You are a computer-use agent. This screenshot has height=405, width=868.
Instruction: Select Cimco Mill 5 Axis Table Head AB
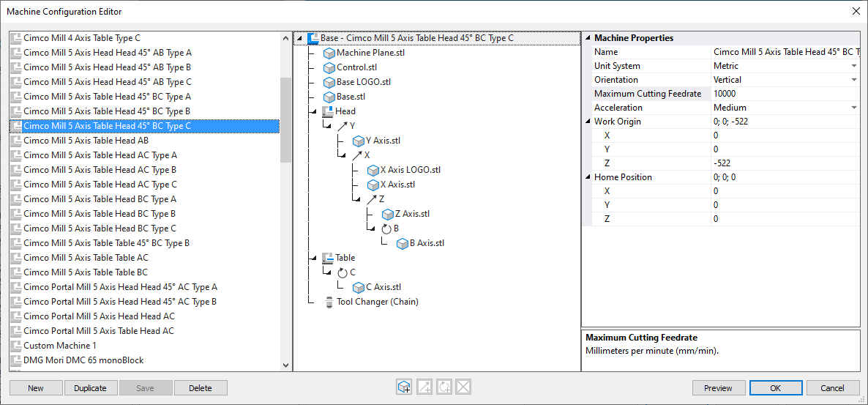(86, 140)
